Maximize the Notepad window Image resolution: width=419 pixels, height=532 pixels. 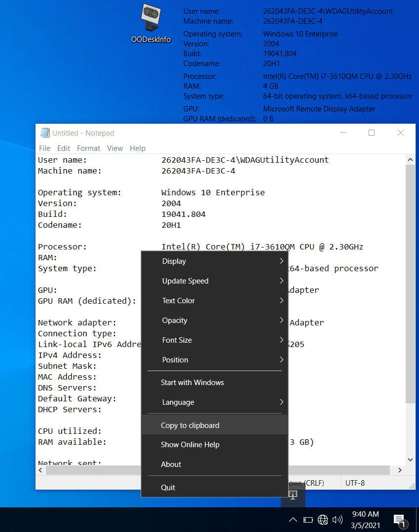coord(372,133)
